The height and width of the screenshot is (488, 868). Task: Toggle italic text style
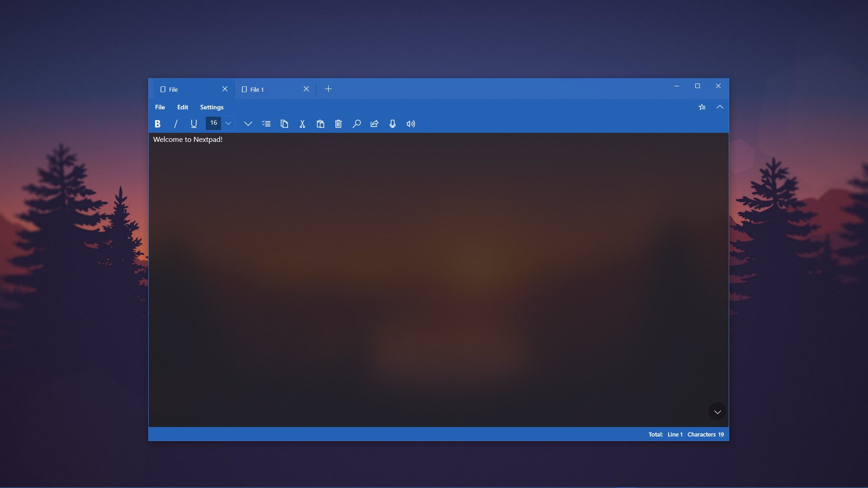(x=176, y=124)
